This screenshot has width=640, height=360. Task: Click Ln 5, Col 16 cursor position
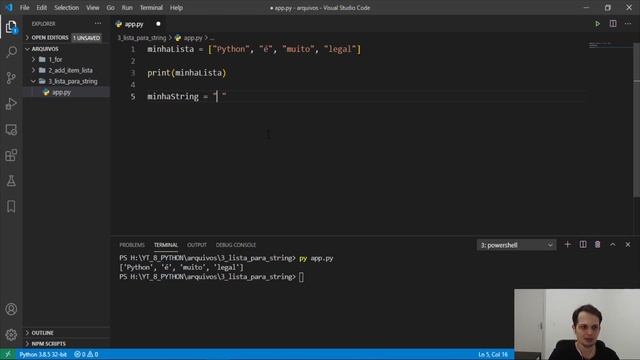[x=493, y=354]
